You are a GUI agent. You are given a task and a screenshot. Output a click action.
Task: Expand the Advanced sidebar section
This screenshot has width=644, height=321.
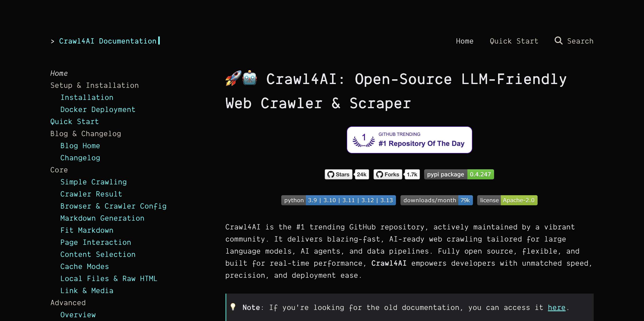(68, 303)
